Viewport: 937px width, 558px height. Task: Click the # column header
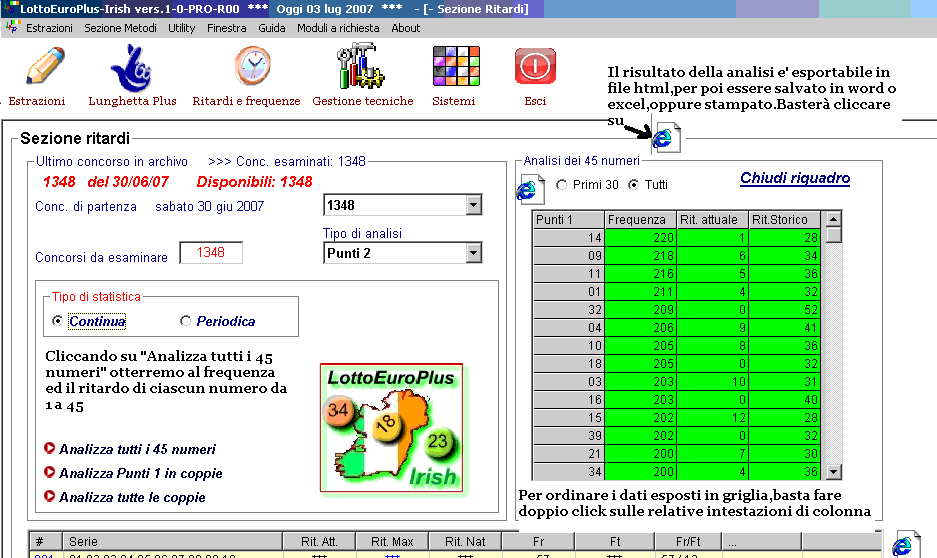coord(45,541)
